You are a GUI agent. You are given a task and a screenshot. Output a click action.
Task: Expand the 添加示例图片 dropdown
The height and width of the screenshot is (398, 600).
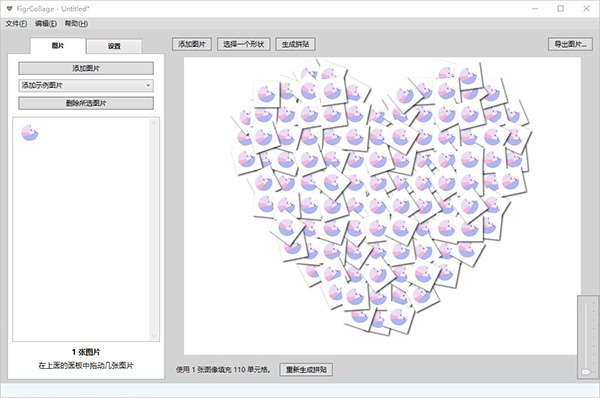pos(86,85)
